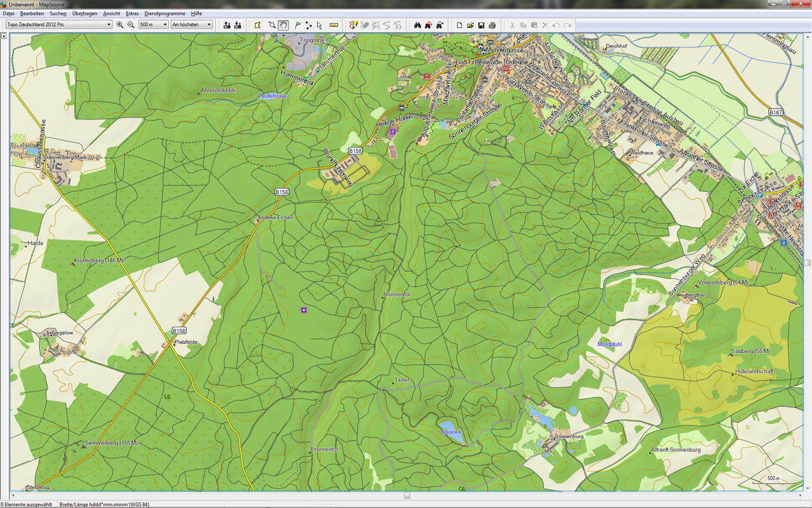Click the Sauberg (58 M) label
This screenshot has height=508, width=812.
(750, 351)
